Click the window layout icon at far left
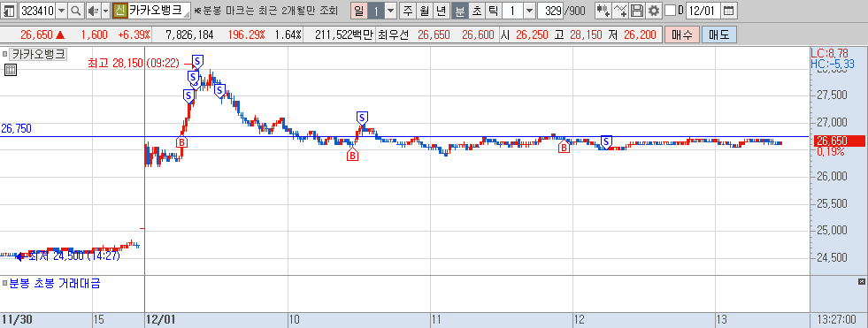The image size is (868, 328). 9,11
